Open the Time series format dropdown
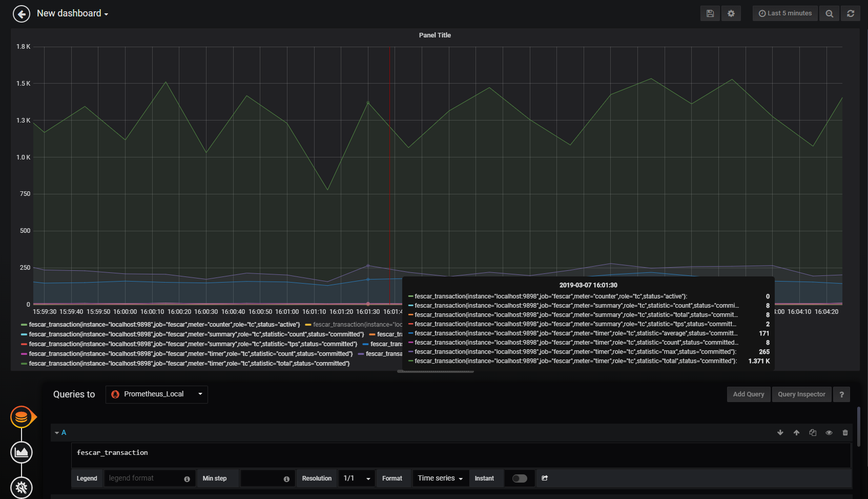This screenshot has width=868, height=499. 440,478
